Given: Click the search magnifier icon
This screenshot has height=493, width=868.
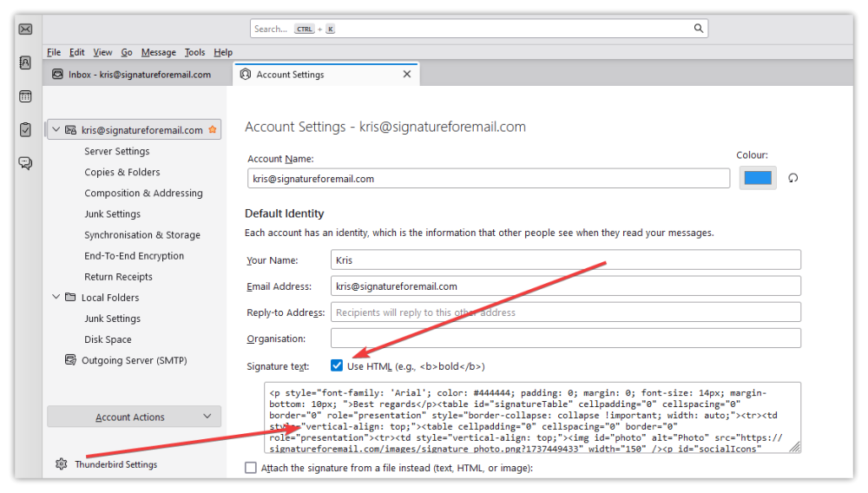Looking at the screenshot, I should [699, 29].
